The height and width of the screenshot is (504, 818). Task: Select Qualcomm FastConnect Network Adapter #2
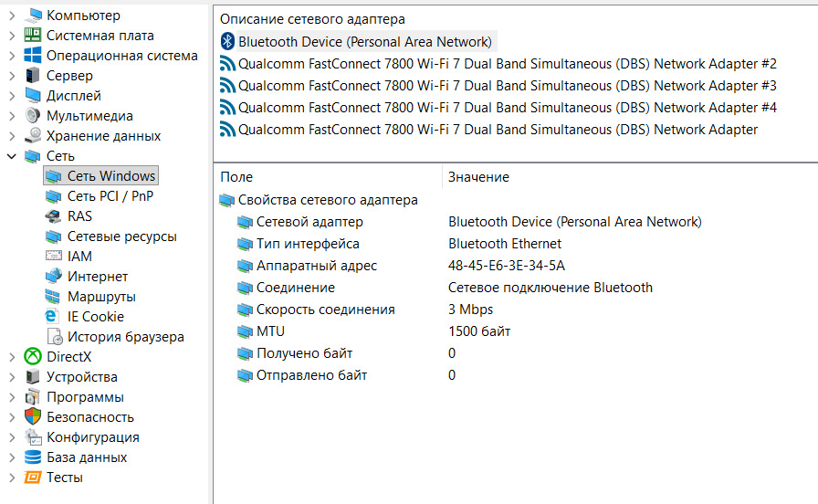[507, 64]
